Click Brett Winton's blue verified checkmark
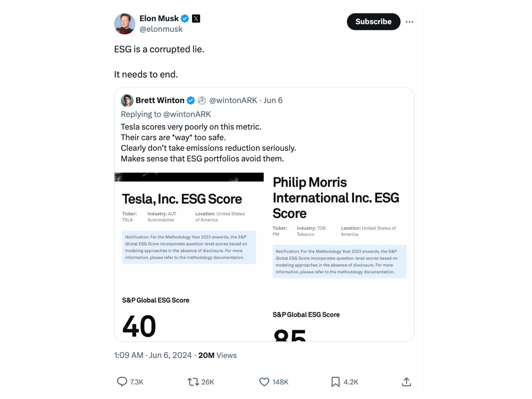The width and height of the screenshot is (532, 399). coord(191,100)
